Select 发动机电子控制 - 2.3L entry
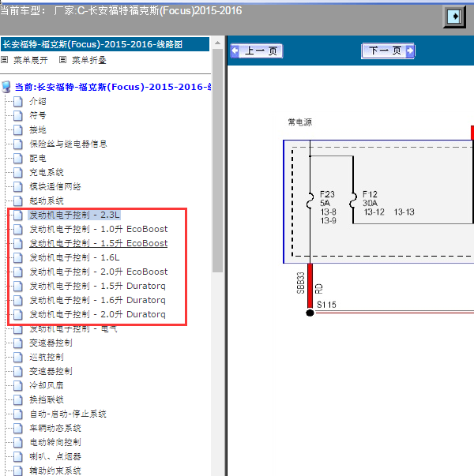The width and height of the screenshot is (474, 476). [x=74, y=215]
